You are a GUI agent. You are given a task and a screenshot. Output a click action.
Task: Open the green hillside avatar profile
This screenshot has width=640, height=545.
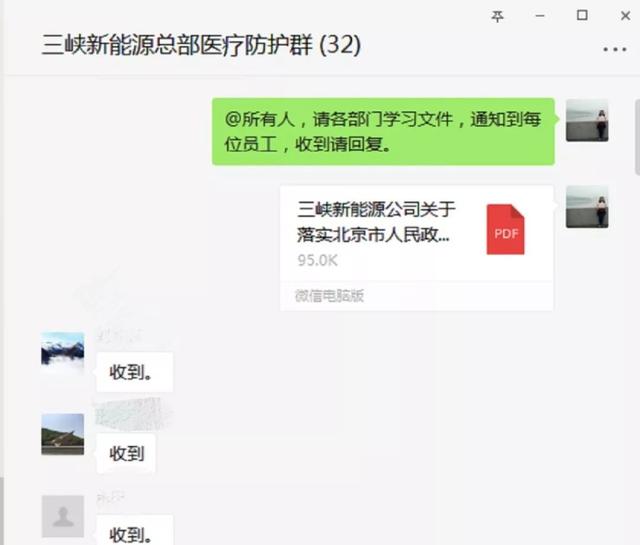tap(63, 434)
